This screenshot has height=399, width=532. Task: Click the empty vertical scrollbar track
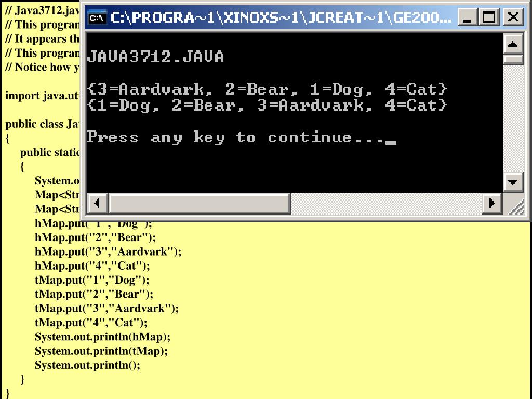(513, 118)
